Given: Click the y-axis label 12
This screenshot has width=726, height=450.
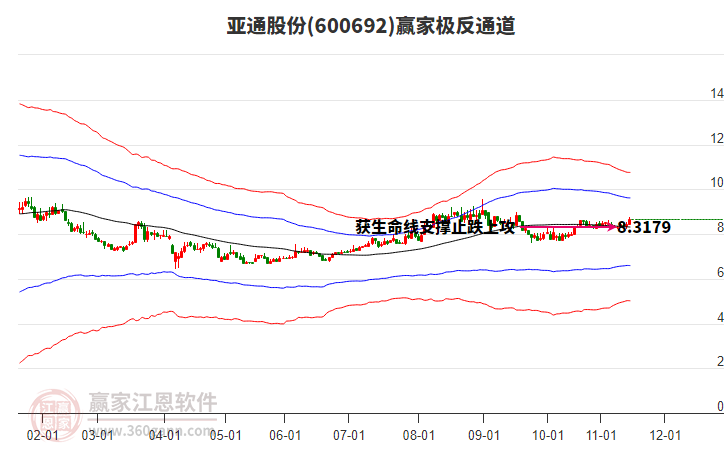Looking at the screenshot, I should pos(717,138).
